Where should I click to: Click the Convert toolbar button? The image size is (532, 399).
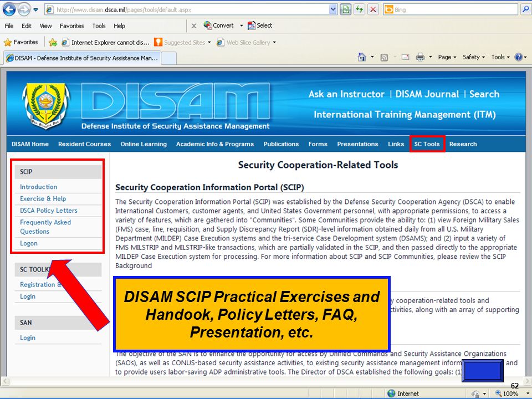click(x=218, y=25)
